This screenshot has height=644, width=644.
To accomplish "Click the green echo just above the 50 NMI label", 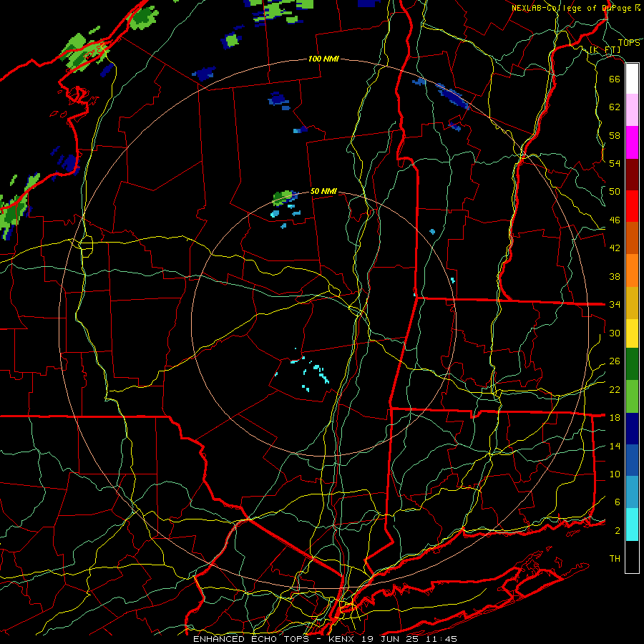I will (x=282, y=197).
